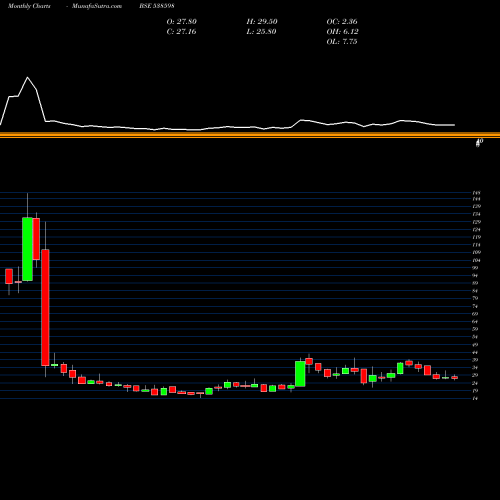
Task: Click the 'OC: 2.36' value
Action: [x=342, y=22]
